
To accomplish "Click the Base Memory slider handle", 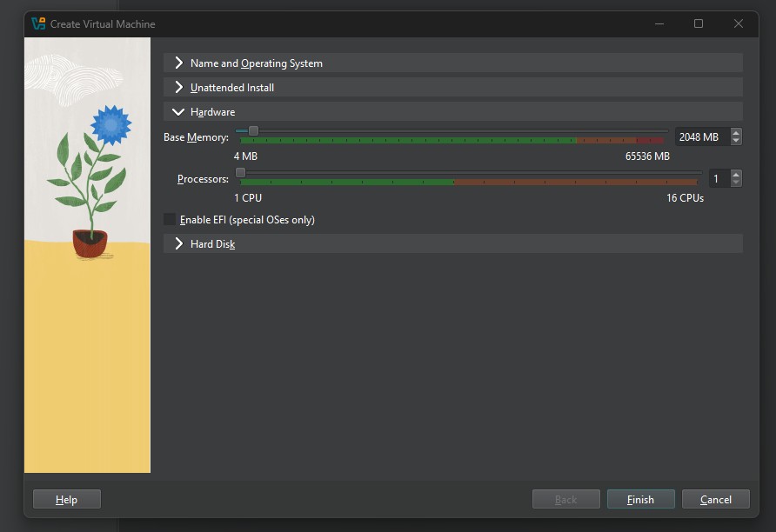I will 253,131.
